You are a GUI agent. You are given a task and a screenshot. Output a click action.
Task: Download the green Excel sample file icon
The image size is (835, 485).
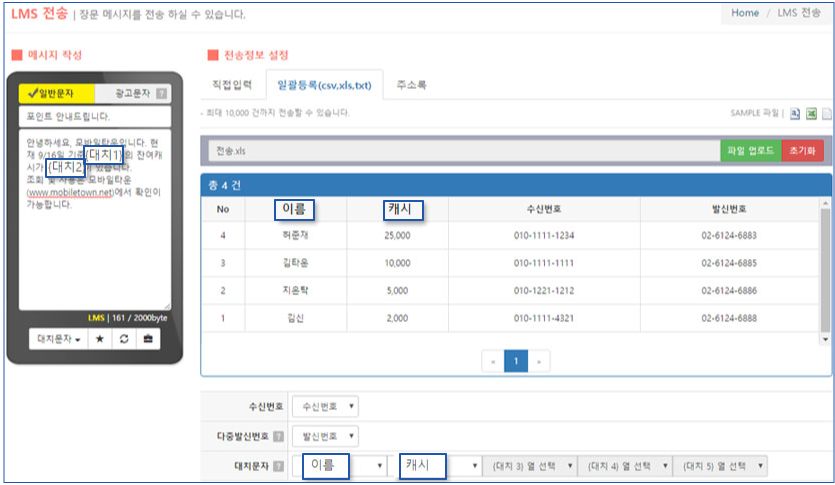[x=812, y=114]
